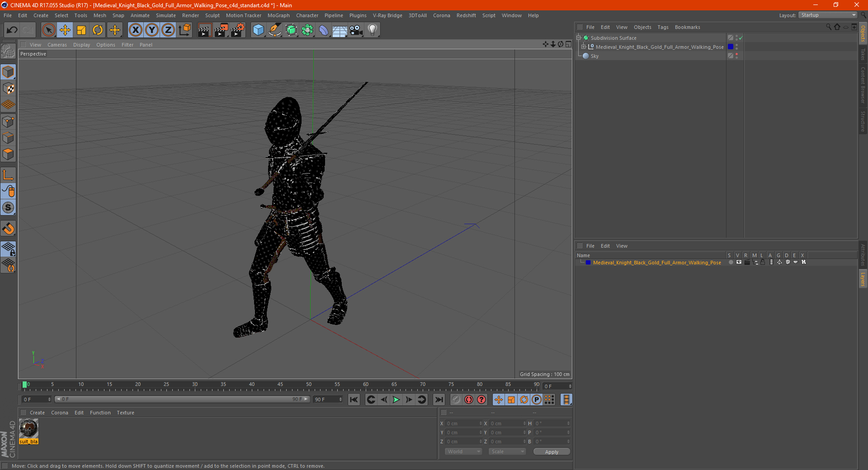Image resolution: width=868 pixels, height=470 pixels.
Task: Open the Layout Startup dropdown
Action: (828, 15)
